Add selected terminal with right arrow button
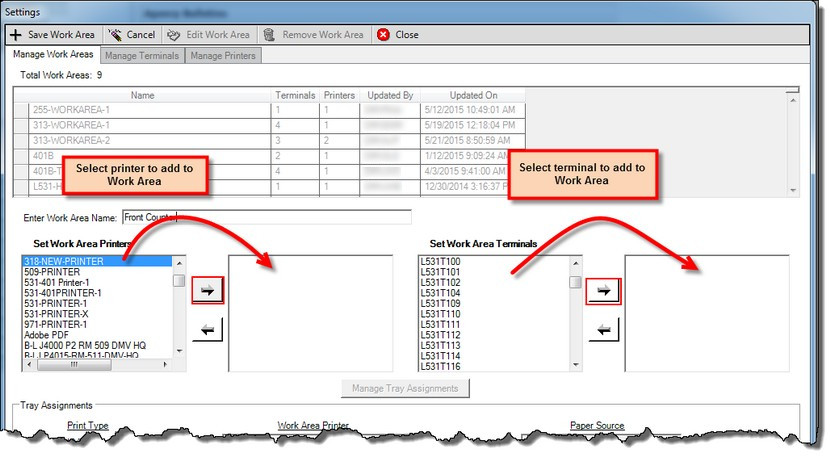The image size is (831, 462). pos(603,290)
